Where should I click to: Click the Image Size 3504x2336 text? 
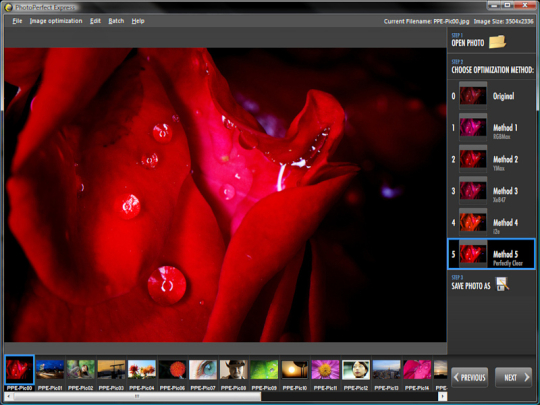[503, 21]
